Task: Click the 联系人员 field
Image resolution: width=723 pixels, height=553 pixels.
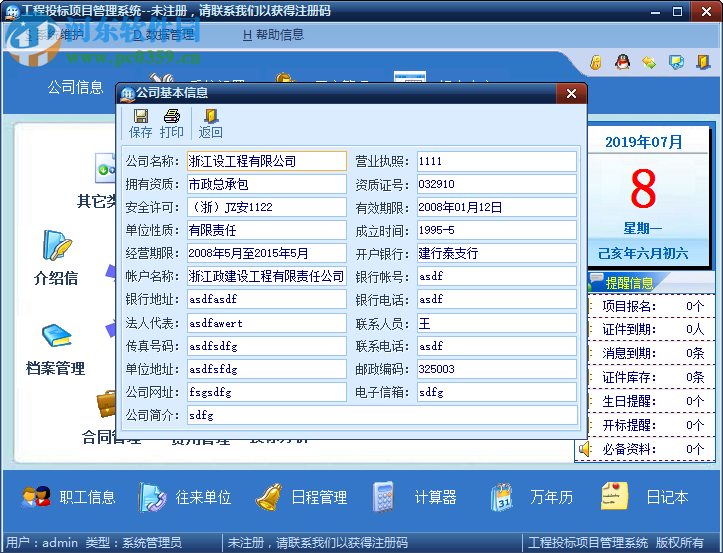Action: (497, 323)
